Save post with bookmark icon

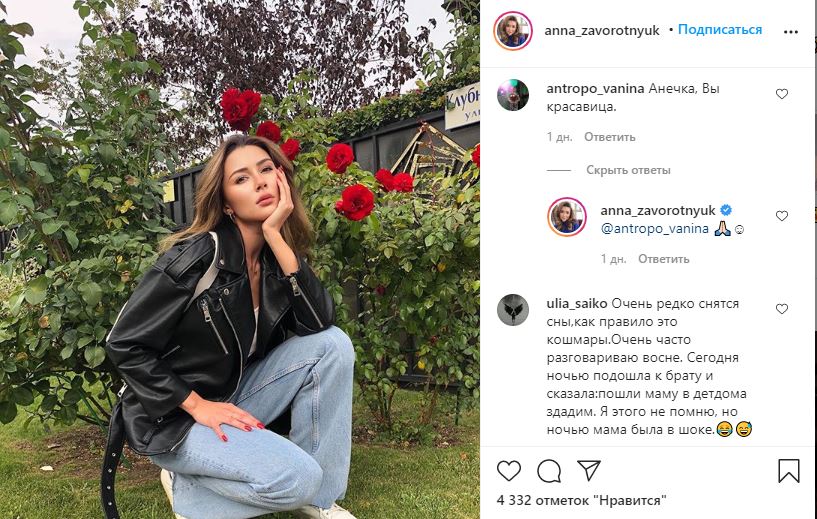click(789, 471)
